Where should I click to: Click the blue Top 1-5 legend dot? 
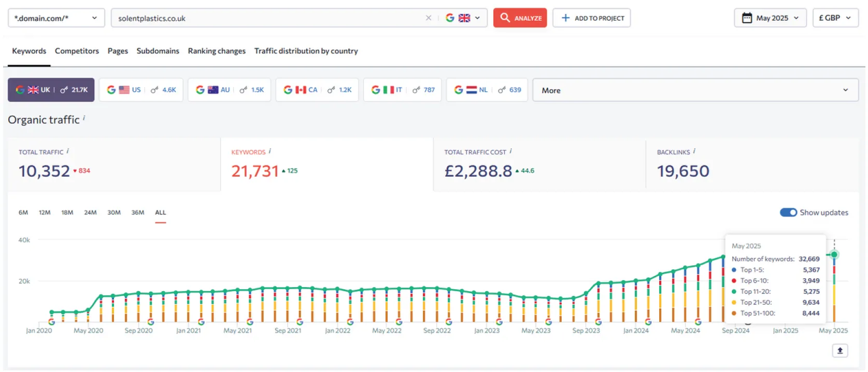click(734, 270)
